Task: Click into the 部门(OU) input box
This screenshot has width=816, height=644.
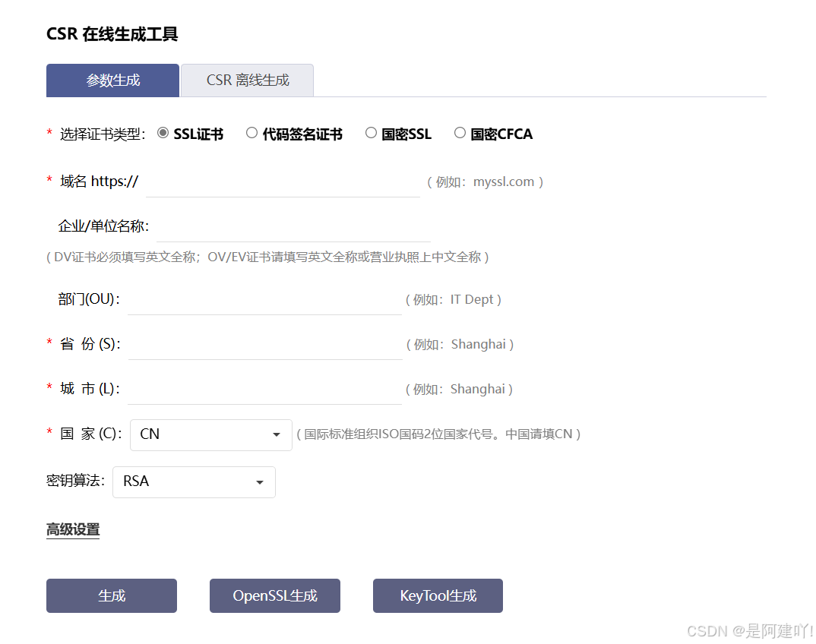Action: [264, 300]
